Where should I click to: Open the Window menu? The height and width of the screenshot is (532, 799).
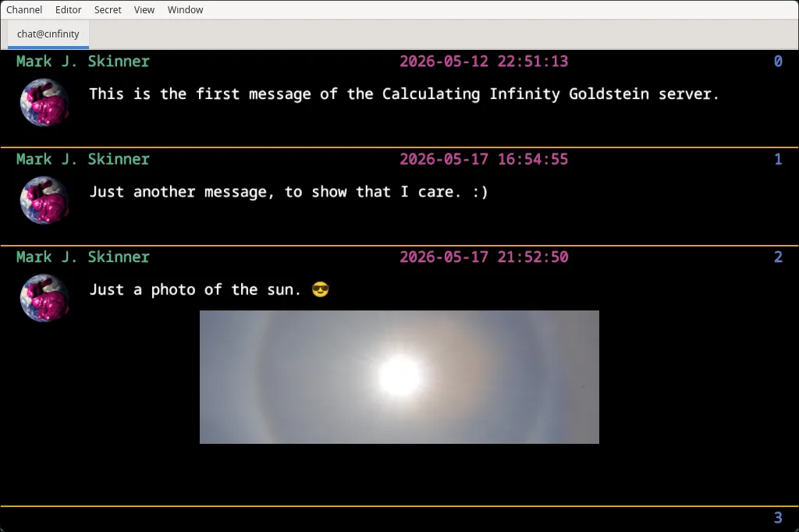185,9
